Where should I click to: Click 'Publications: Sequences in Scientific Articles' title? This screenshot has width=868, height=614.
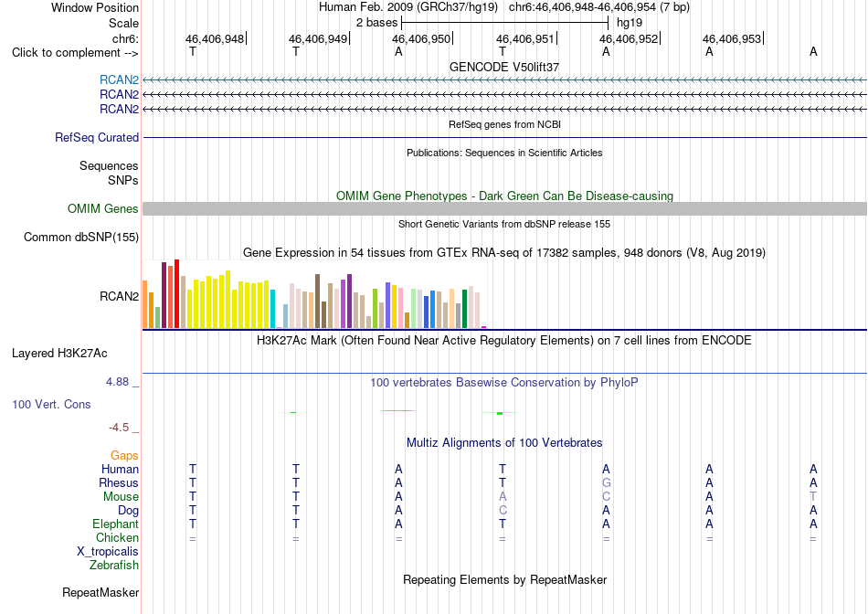pyautogui.click(x=504, y=153)
